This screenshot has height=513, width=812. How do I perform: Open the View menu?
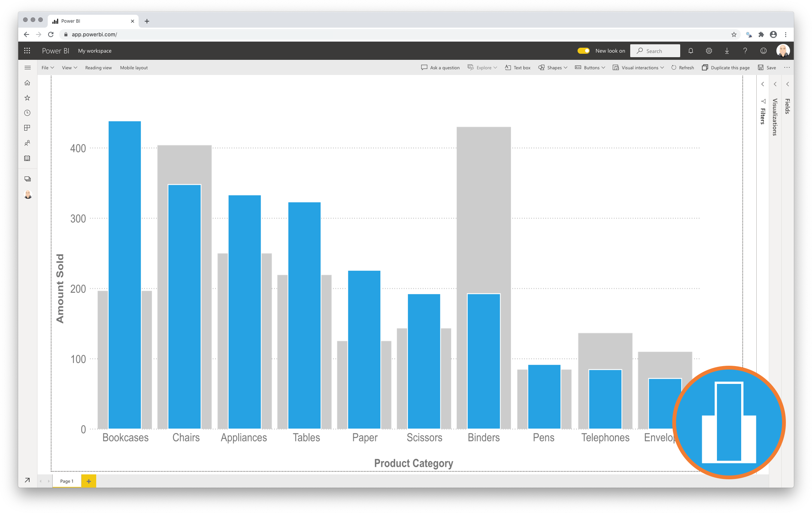coord(69,67)
